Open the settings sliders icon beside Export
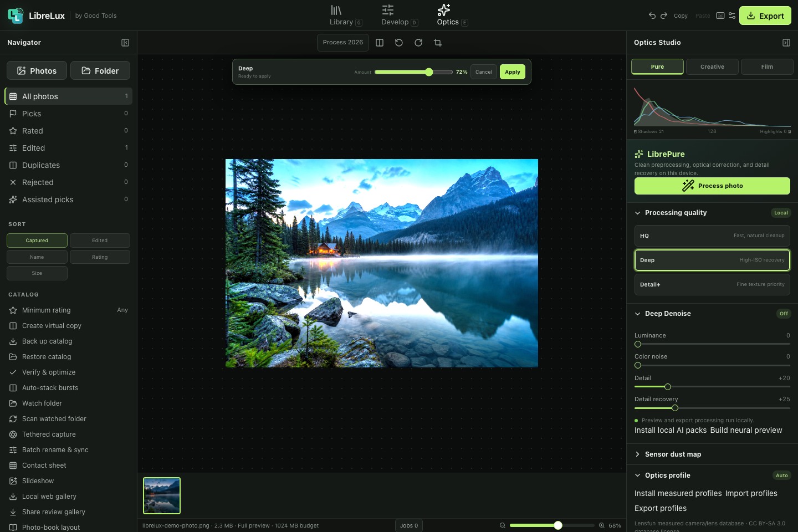The height and width of the screenshot is (532, 798). point(732,16)
